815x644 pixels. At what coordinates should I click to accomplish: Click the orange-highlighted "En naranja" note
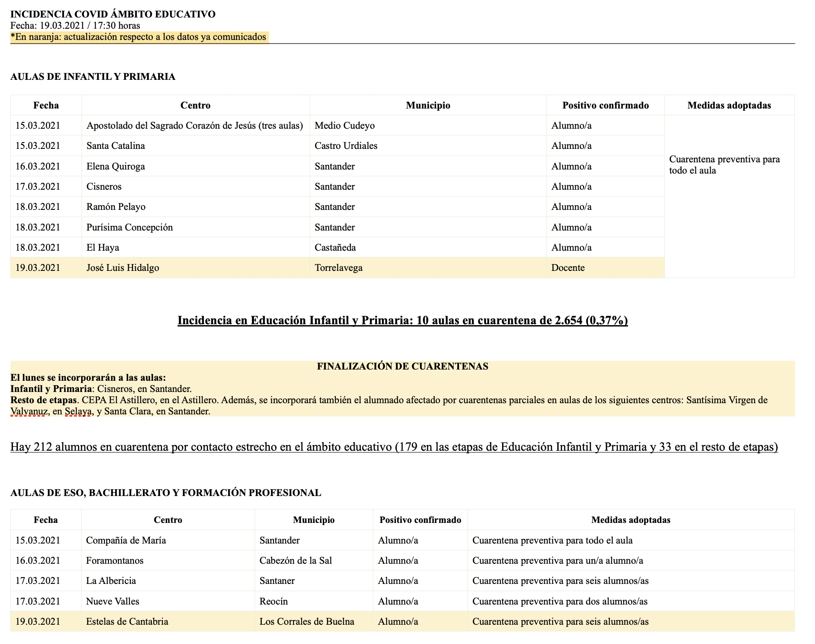tap(139, 37)
